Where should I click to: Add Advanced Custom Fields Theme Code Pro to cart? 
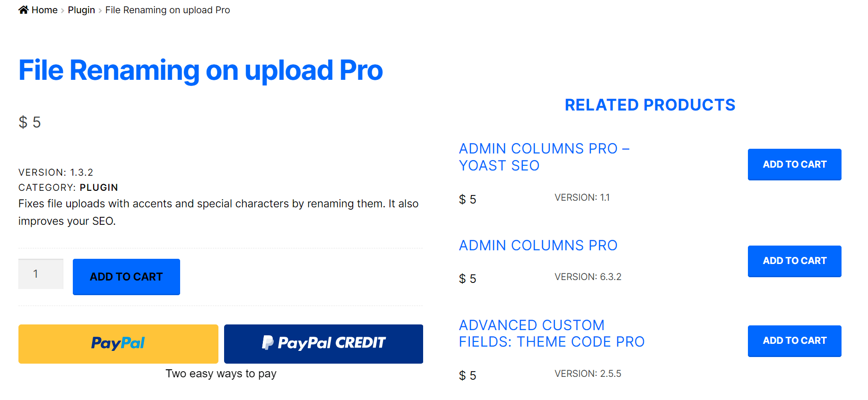pos(794,341)
